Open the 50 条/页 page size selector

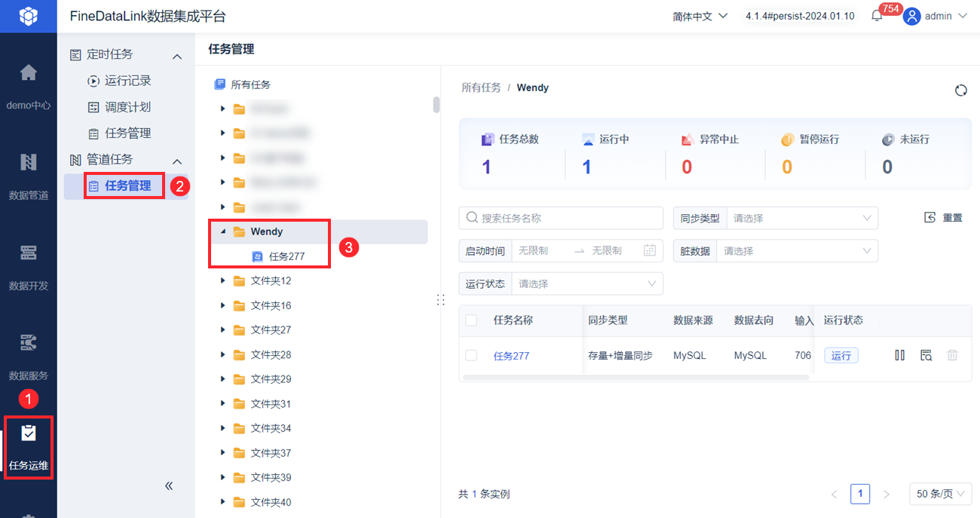941,494
